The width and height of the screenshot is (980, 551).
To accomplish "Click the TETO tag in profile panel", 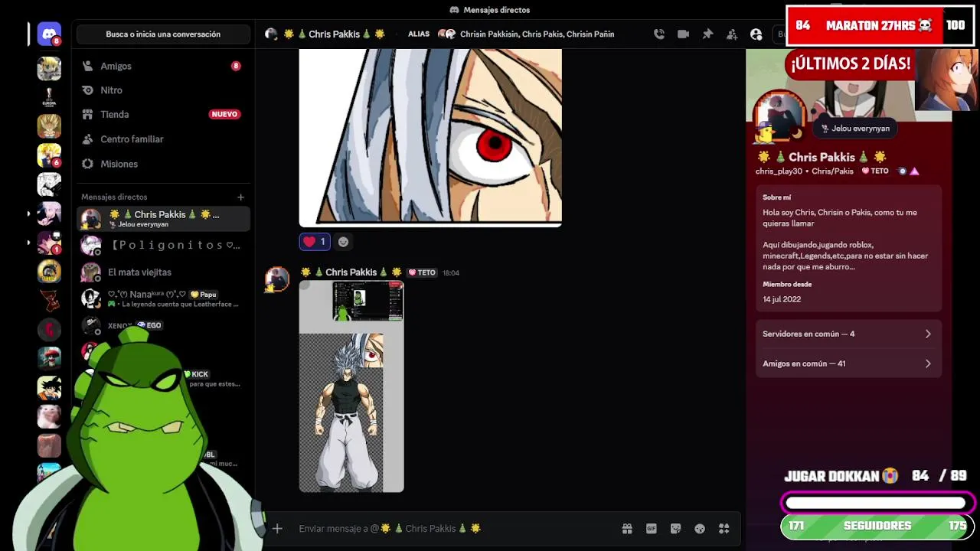I will (x=875, y=171).
